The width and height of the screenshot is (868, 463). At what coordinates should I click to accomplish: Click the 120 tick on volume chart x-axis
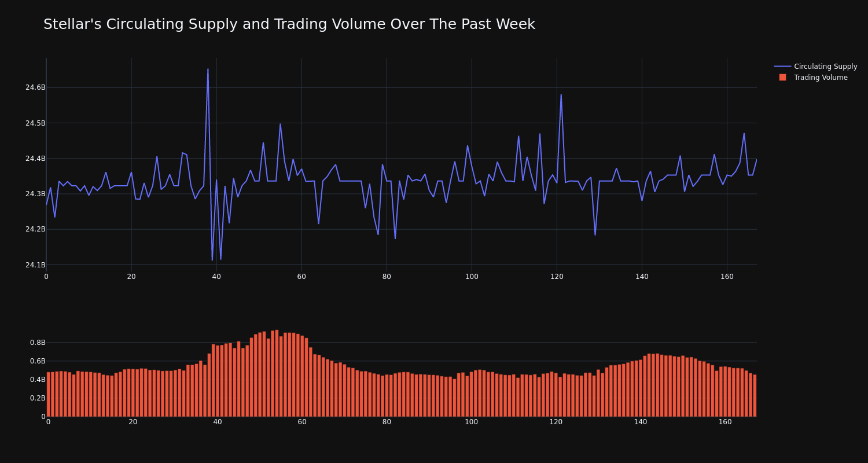(556, 422)
